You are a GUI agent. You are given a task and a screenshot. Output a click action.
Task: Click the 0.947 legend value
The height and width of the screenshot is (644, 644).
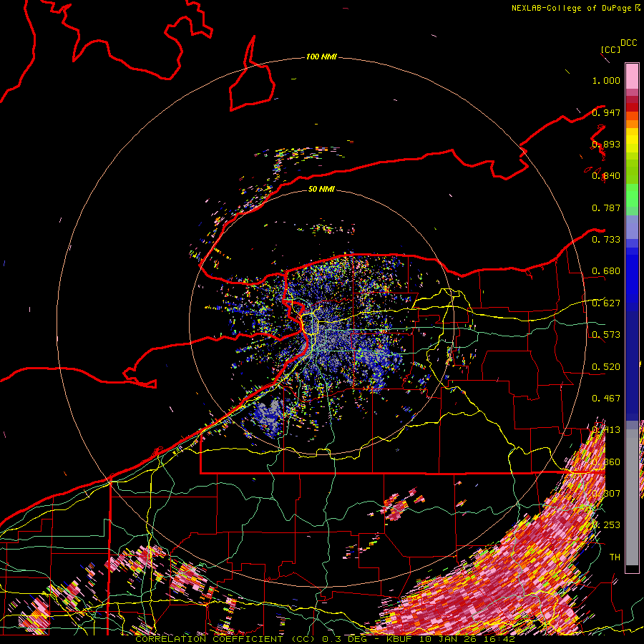pos(606,112)
